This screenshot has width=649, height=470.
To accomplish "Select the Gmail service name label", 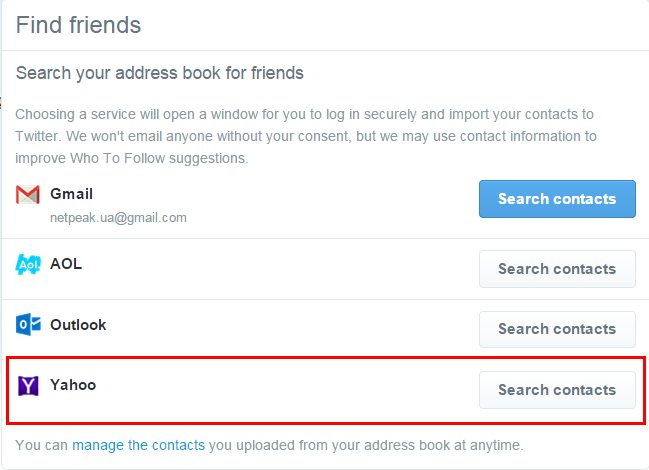I will coord(71,194).
